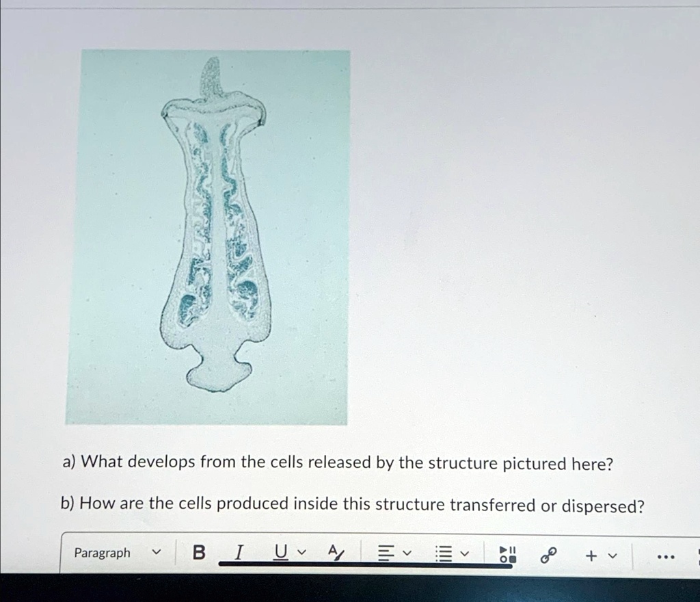700x602 pixels.
Task: Open the Paragraph style dropdown
Action: click(156, 553)
